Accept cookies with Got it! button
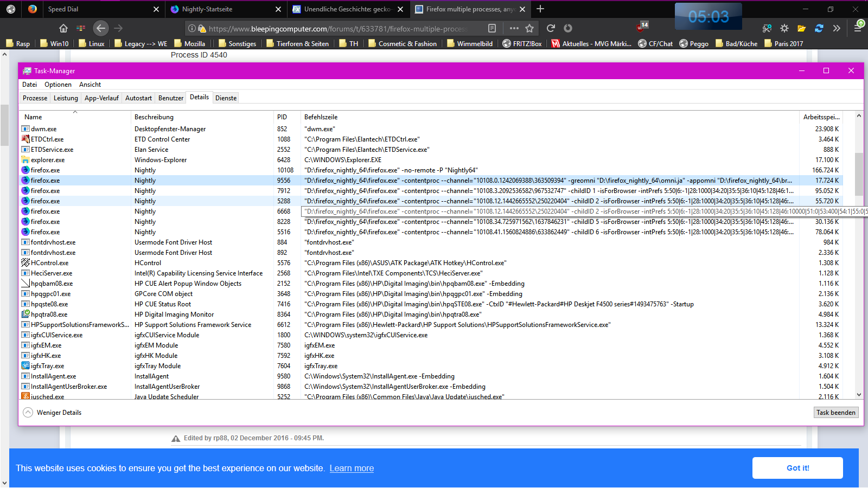The height and width of the screenshot is (488, 868). click(x=797, y=468)
